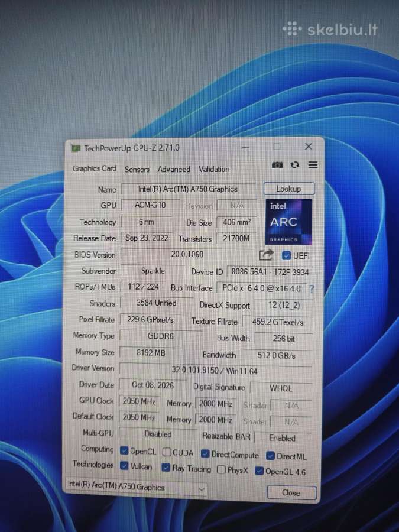This screenshot has height=532, width=399.
Task: Click the Memory Type value GDDR6
Action: point(160,336)
